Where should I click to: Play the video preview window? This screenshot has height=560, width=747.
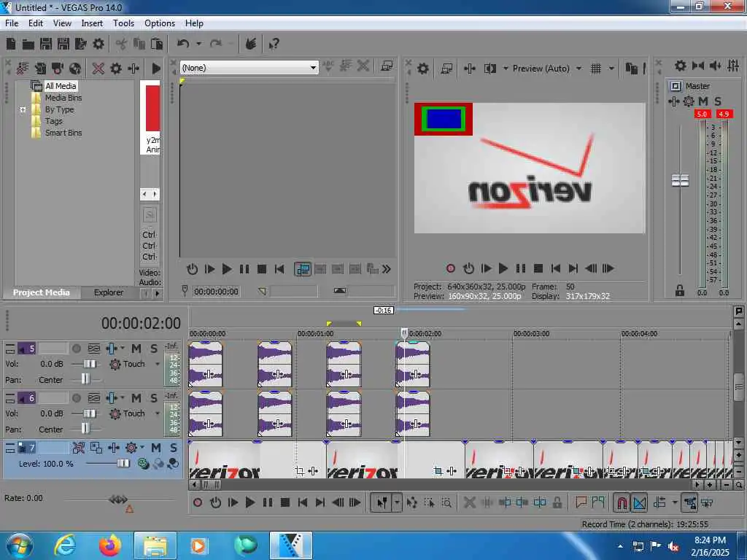click(x=503, y=268)
